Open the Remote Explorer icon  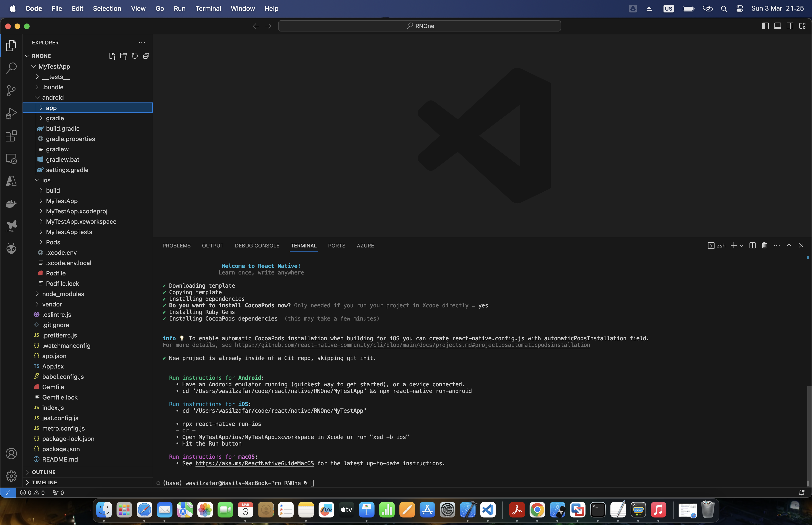click(x=11, y=159)
